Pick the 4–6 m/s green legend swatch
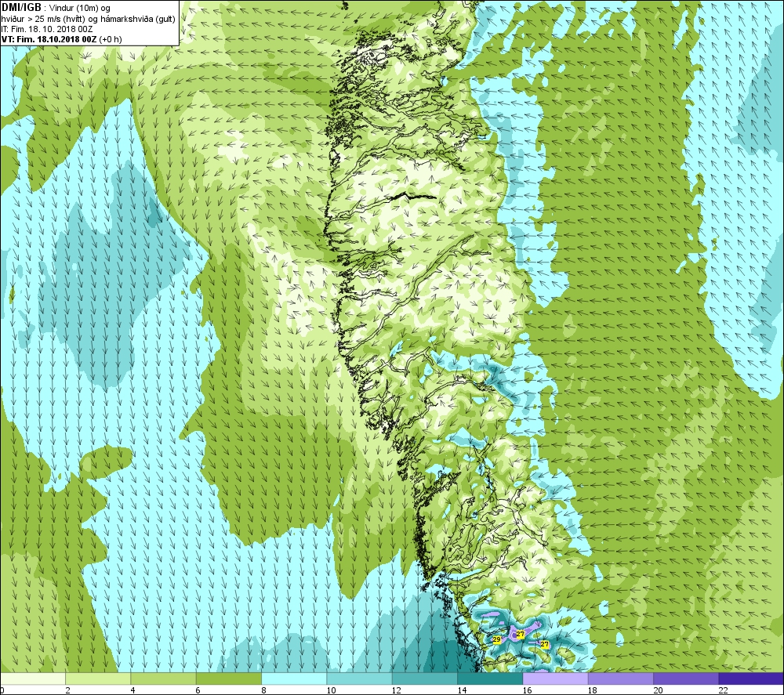The image size is (784, 695). (x=164, y=679)
